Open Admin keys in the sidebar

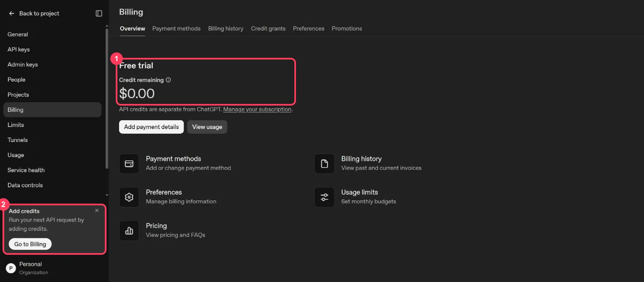pos(52,65)
